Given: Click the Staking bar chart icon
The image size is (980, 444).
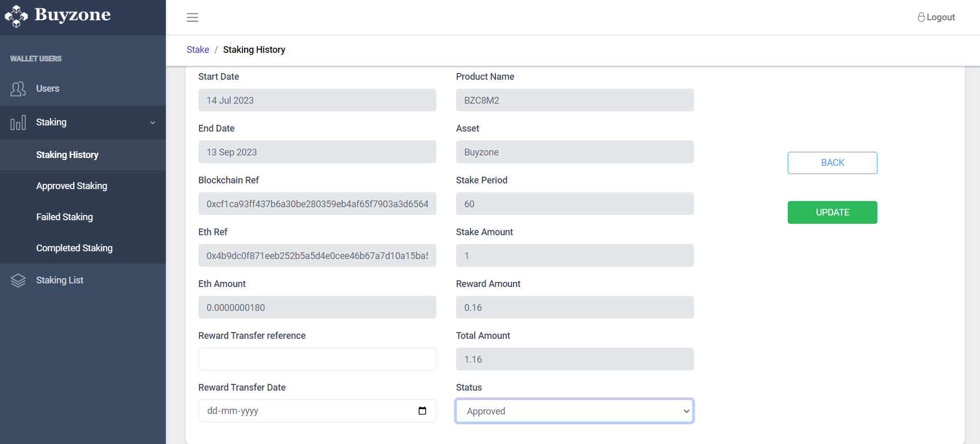Looking at the screenshot, I should [18, 123].
